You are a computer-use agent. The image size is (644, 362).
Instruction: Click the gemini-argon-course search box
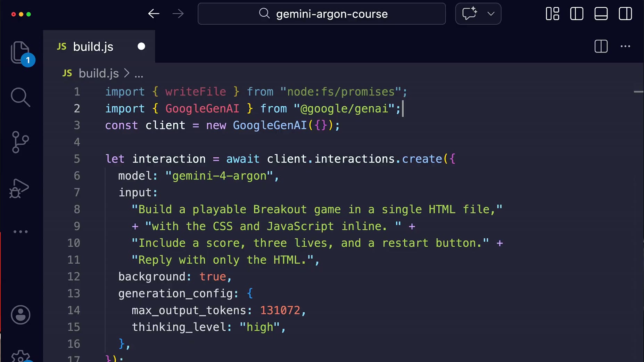322,14
